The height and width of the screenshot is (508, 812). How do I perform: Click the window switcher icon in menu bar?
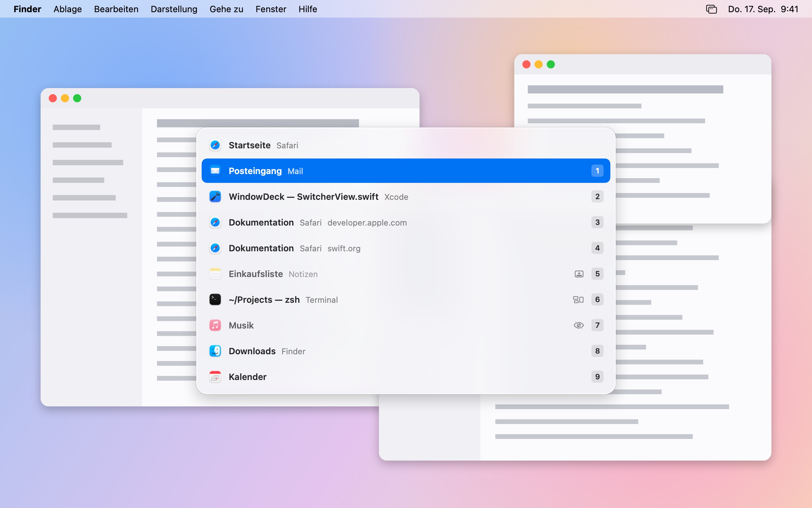(712, 9)
